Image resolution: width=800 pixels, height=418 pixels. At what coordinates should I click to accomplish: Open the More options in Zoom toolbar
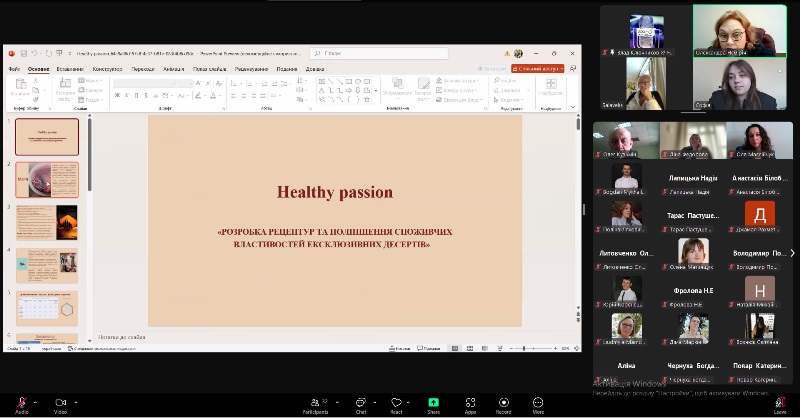pos(538,403)
